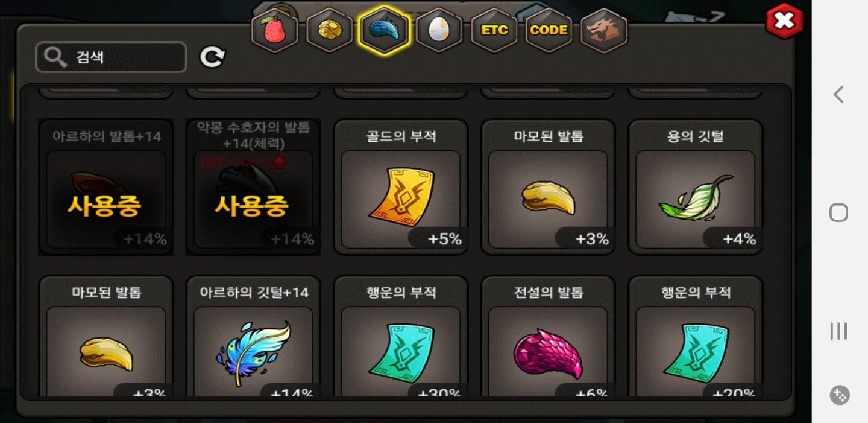Tap the in-use 악몽 수호자의 발톱 item
The image size is (868, 423).
click(253, 187)
